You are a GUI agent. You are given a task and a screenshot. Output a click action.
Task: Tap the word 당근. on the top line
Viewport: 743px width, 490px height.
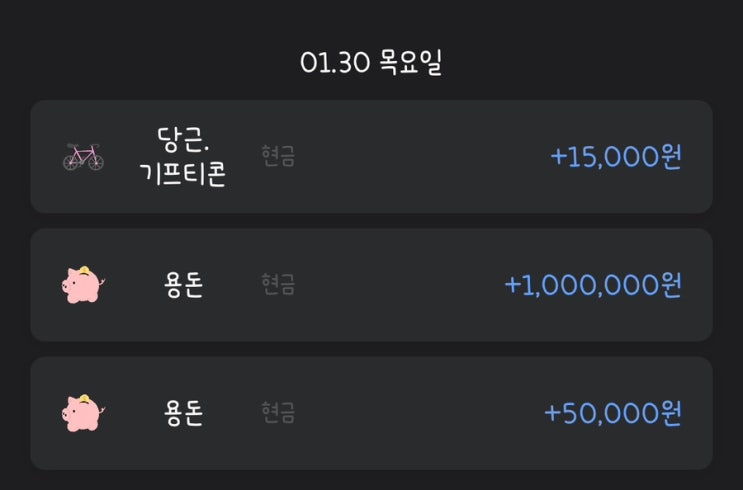click(183, 139)
